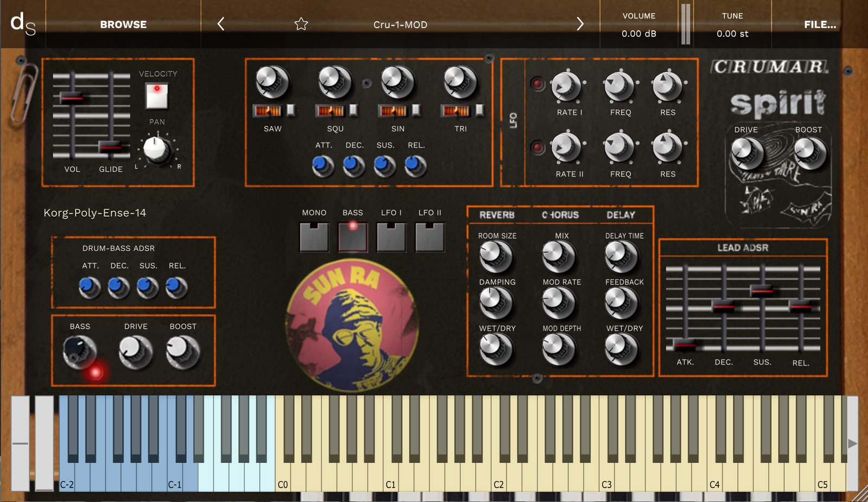Image resolution: width=868 pixels, height=502 pixels.
Task: Click the SAW oscillator knob
Action: tap(272, 82)
